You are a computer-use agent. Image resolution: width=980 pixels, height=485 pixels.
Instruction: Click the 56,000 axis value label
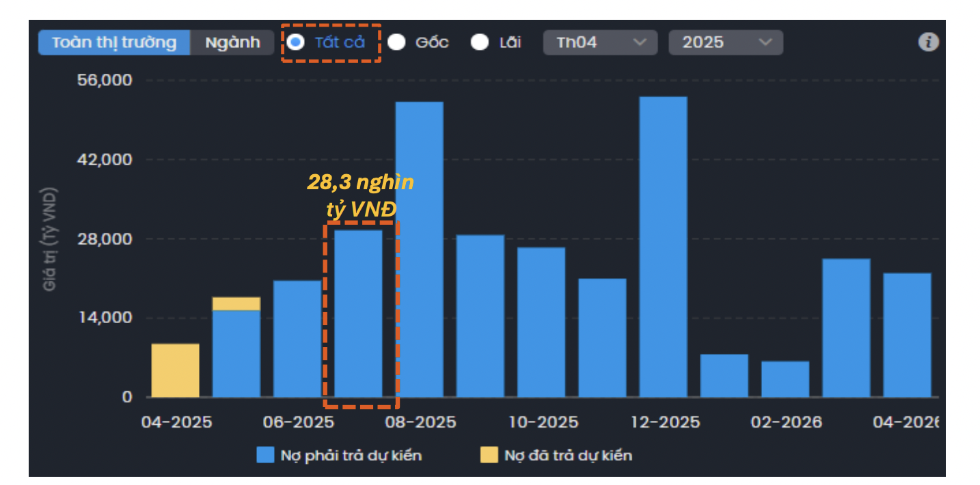tap(103, 80)
